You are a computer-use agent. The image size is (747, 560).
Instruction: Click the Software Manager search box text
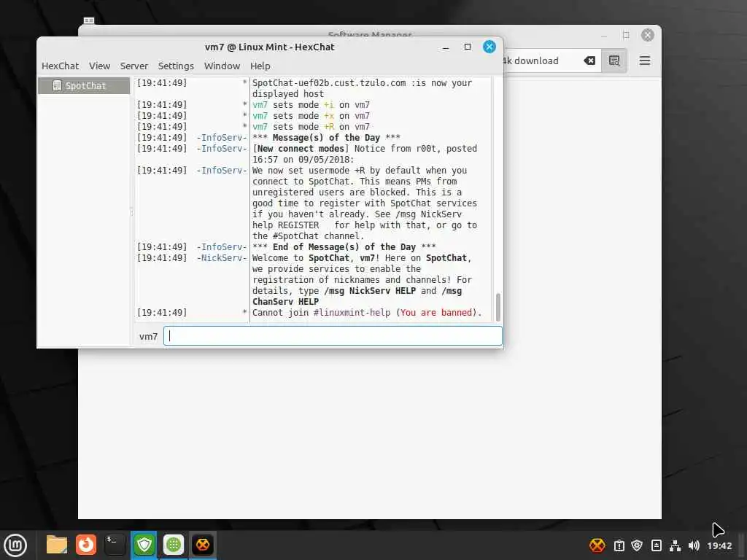pos(531,61)
